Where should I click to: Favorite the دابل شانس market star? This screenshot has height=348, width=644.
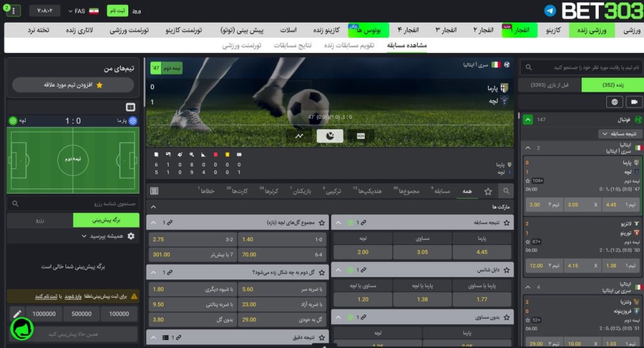(507, 269)
